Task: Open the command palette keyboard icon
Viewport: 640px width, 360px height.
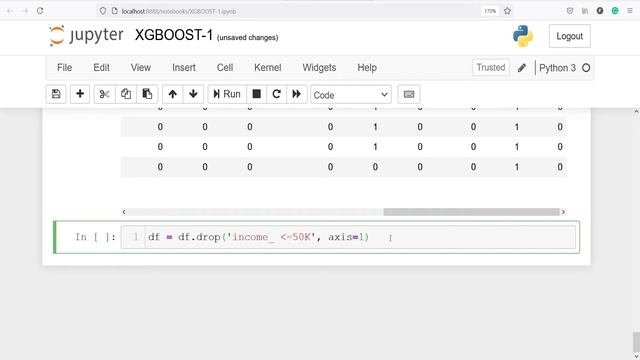Action: pos(409,94)
